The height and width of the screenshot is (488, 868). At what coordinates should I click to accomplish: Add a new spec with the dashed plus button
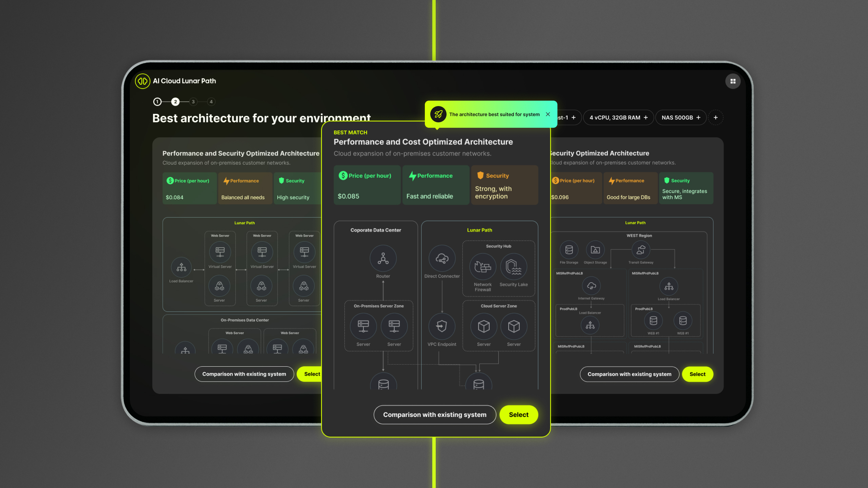click(716, 118)
